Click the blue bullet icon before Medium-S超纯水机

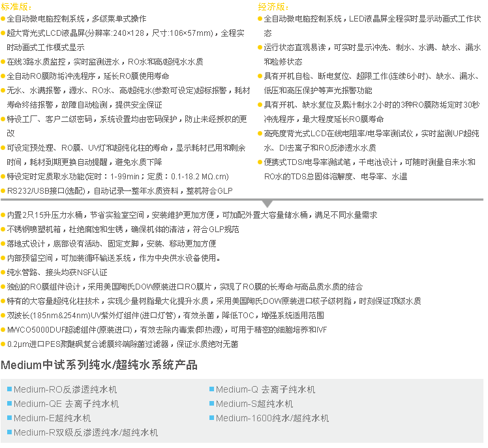coord(211,403)
